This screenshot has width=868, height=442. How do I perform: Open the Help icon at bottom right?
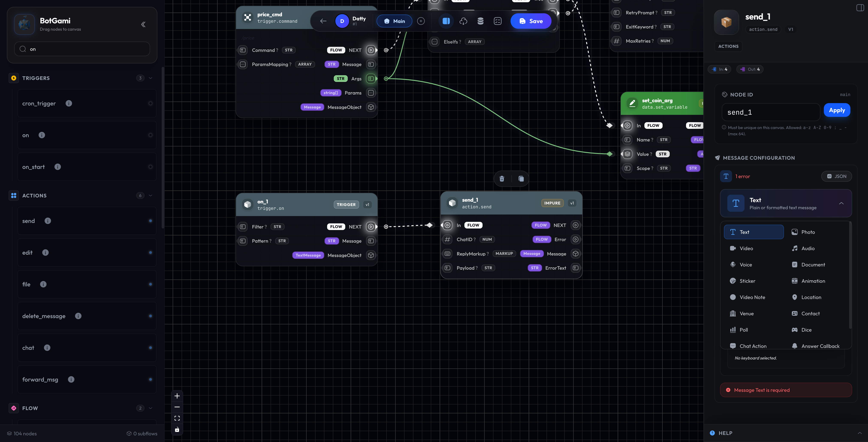click(x=712, y=433)
